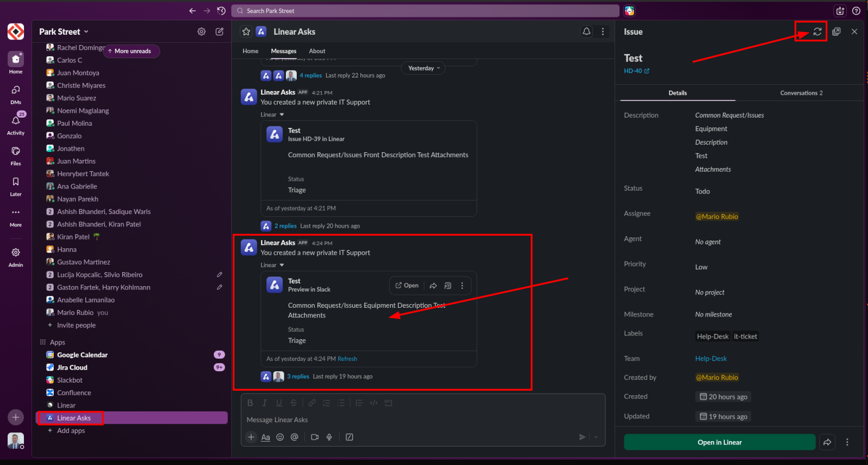868x465 pixels.
Task: Open the sidebar preferences gear icon
Action: (202, 31)
